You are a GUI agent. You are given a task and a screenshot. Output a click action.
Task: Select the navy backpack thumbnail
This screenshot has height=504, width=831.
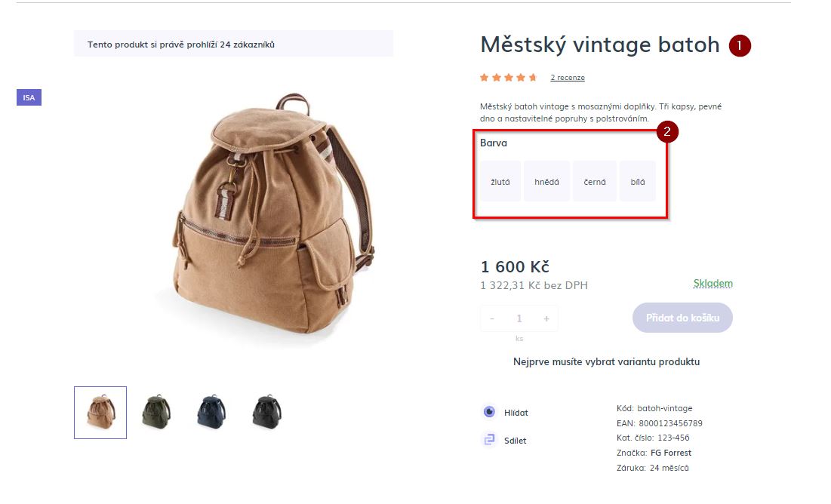pyautogui.click(x=210, y=412)
